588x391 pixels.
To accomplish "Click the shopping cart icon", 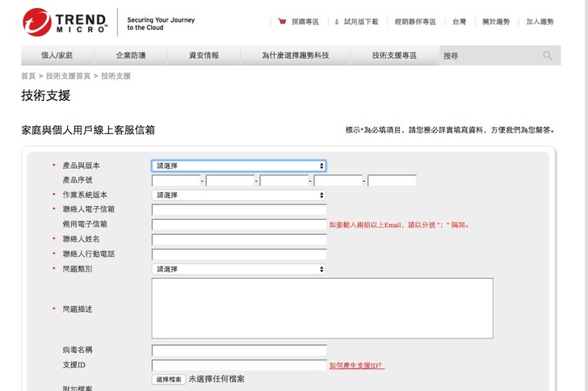I will tap(281, 22).
